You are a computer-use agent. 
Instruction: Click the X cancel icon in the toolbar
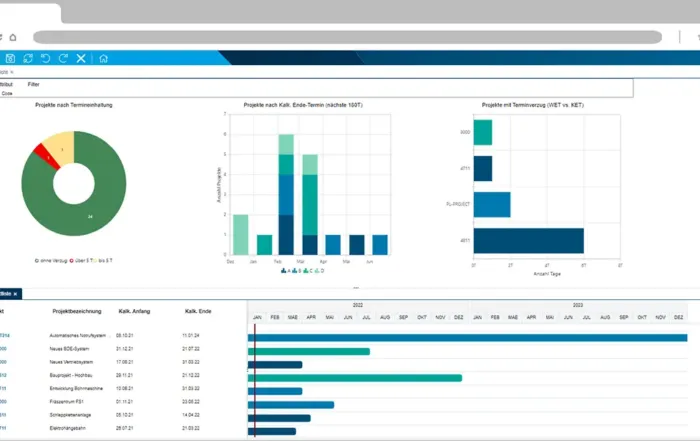pos(81,58)
